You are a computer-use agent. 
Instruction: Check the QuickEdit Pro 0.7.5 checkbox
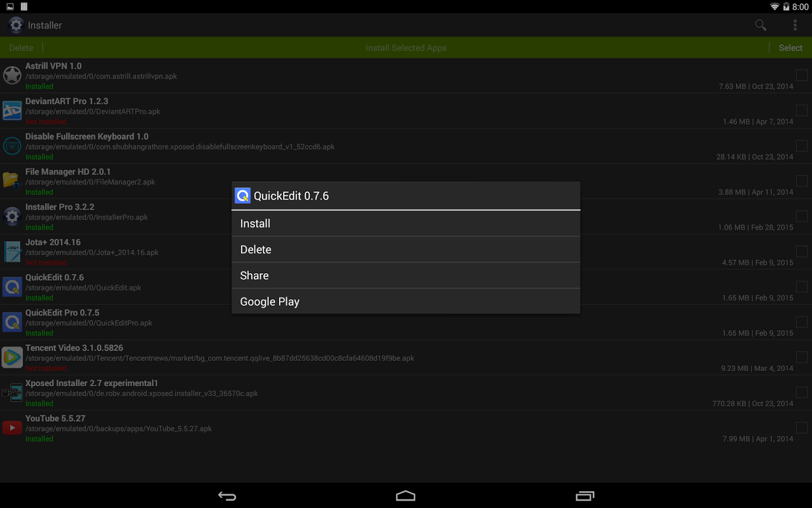801,322
